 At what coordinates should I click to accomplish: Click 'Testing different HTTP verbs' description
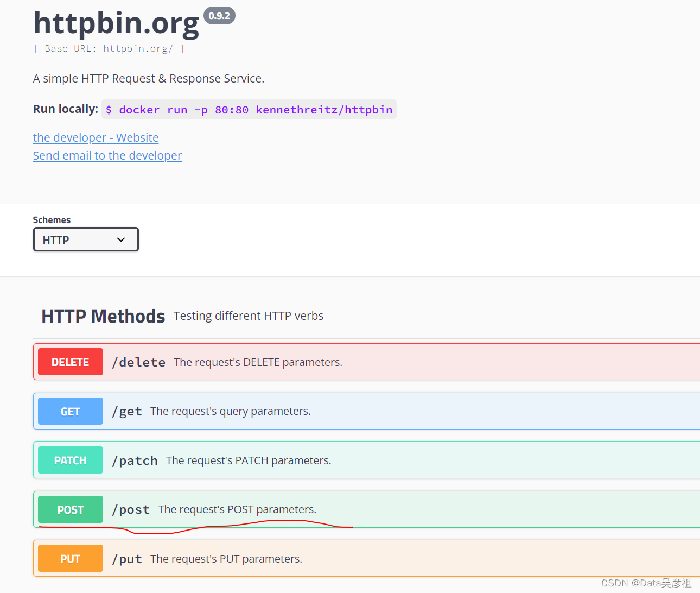pyautogui.click(x=249, y=316)
